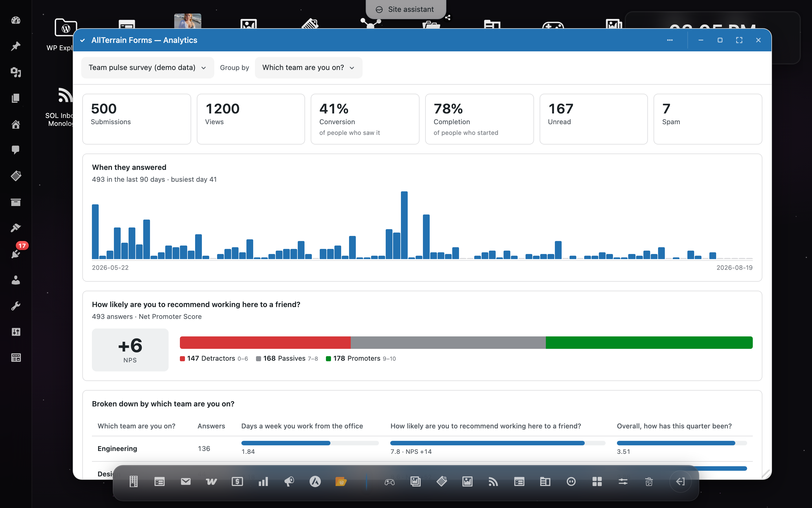The image size is (812, 508).
Task: Click the Site assistant button
Action: pyautogui.click(x=405, y=9)
